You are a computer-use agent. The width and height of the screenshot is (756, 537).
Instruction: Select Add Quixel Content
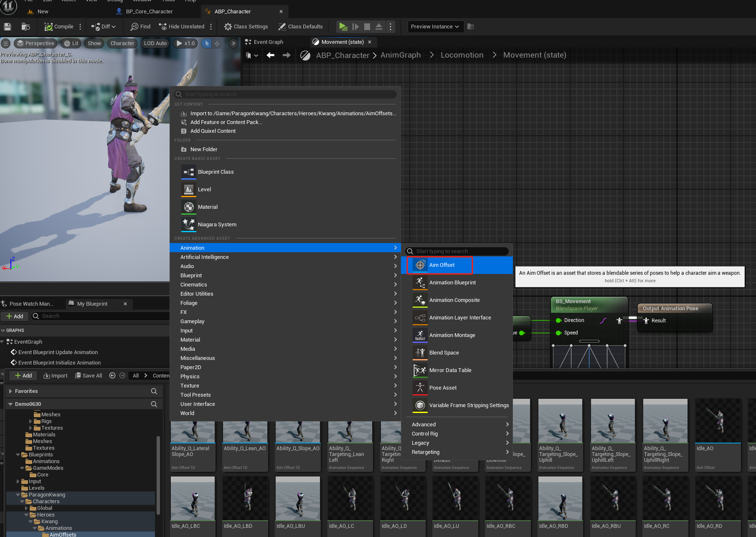click(x=213, y=131)
